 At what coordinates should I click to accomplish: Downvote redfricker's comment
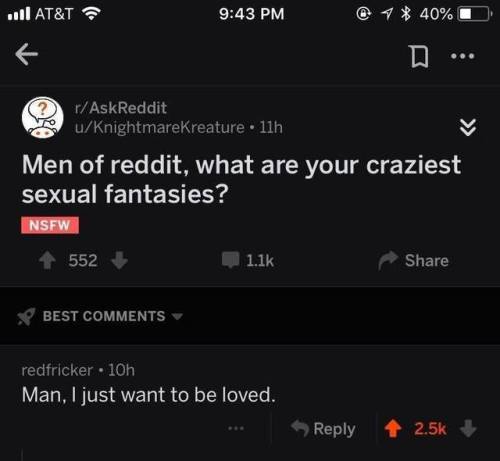click(x=468, y=428)
